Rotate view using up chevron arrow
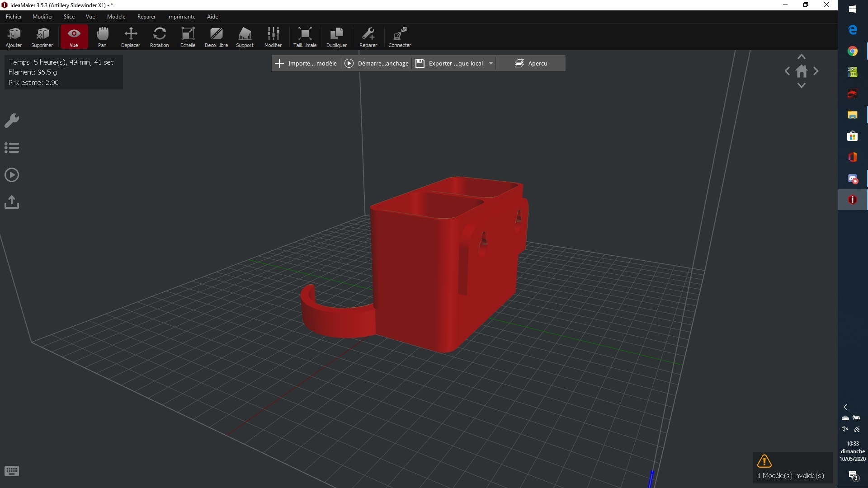 [802, 57]
